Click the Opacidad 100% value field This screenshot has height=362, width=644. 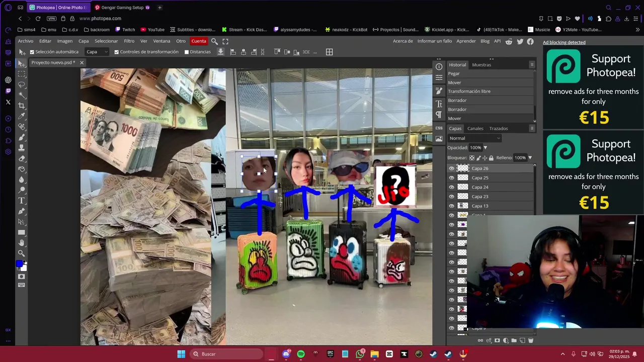click(475, 148)
